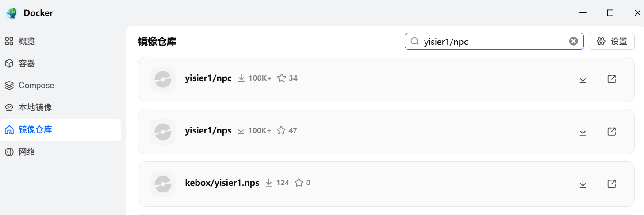The image size is (644, 215).
Task: Open yisier1/npc page in external browser
Action: tap(611, 79)
